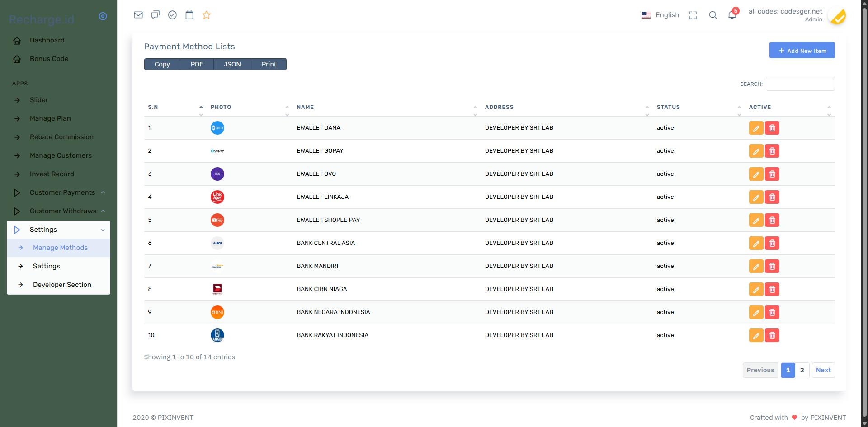
Task: Delete BANK CIBN NIAGA row
Action: click(772, 289)
